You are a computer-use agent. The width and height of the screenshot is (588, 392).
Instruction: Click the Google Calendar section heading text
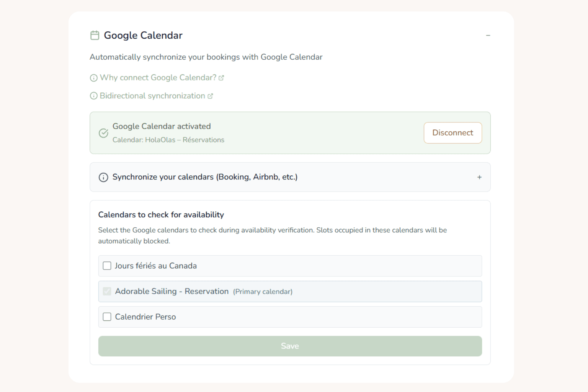pos(143,35)
